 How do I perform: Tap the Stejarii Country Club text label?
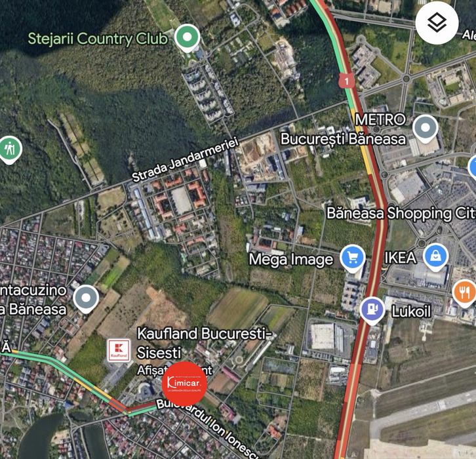pos(98,39)
